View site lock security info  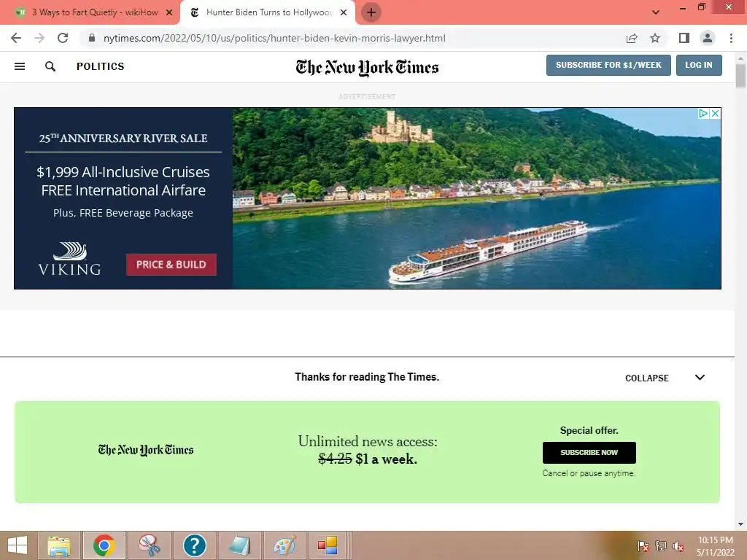(92, 38)
